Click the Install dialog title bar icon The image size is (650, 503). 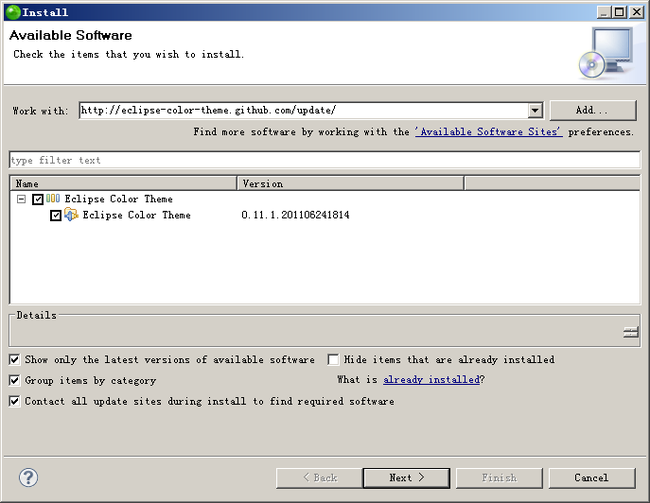point(13,12)
